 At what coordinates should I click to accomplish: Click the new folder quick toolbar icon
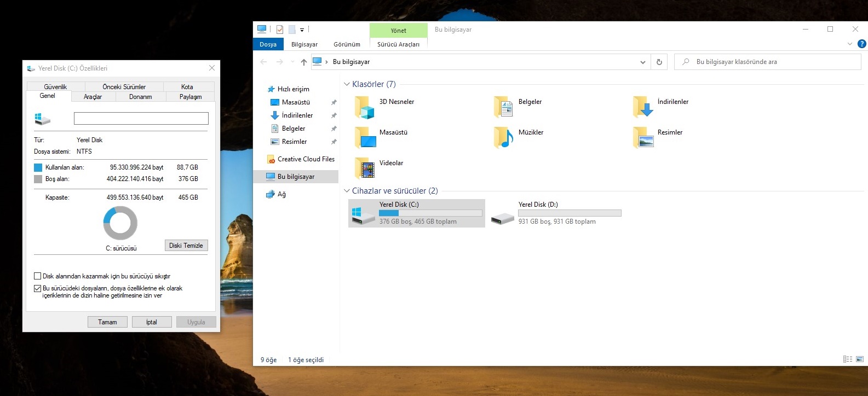pos(292,30)
